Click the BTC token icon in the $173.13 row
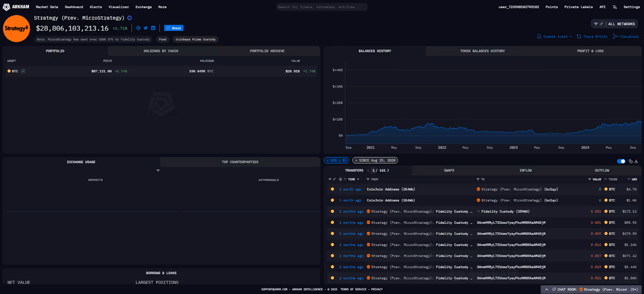644x294 pixels. click(606, 212)
